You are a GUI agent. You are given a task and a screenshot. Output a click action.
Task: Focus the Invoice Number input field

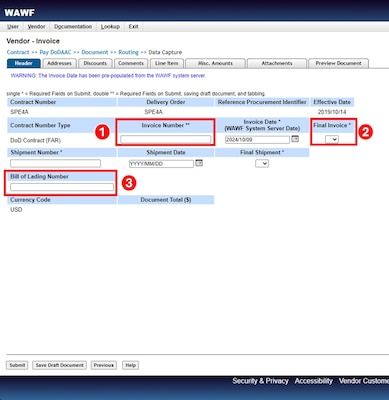point(165,139)
